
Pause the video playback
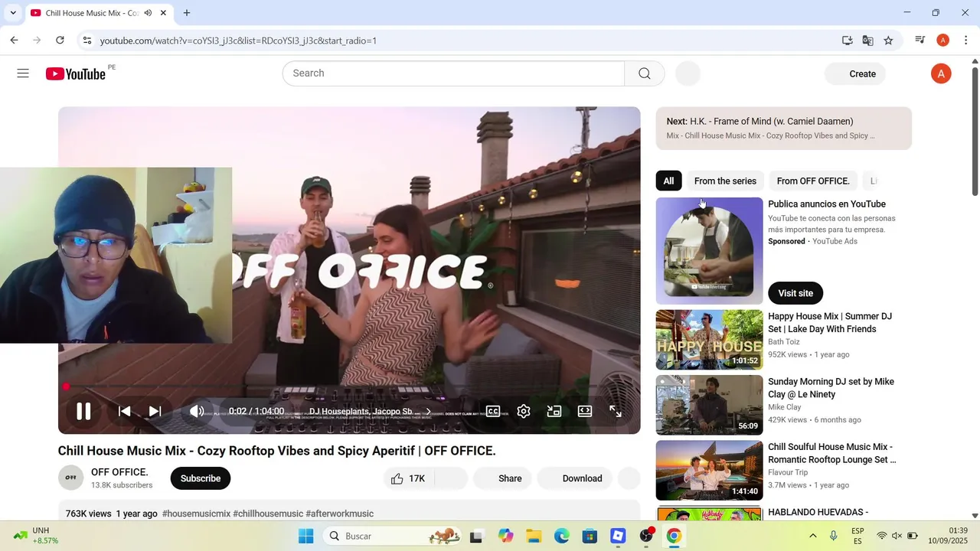point(83,411)
